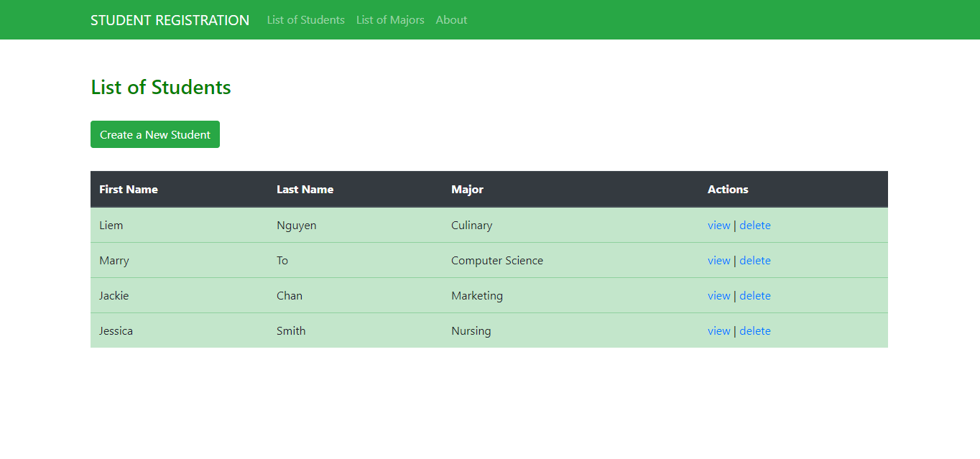
Task: Click the First Name column header
Action: pyautogui.click(x=129, y=190)
